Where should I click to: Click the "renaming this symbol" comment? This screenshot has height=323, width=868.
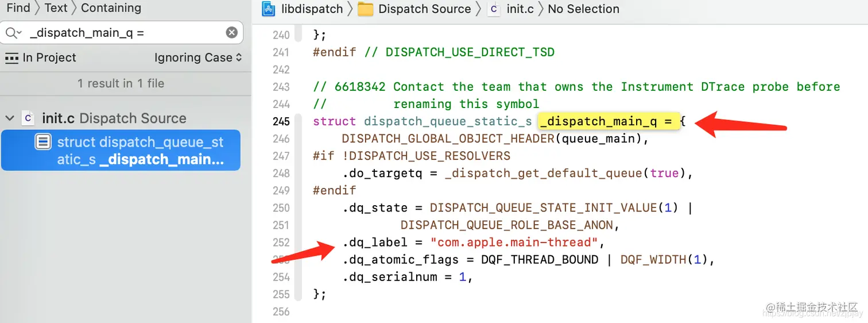pyautogui.click(x=466, y=104)
